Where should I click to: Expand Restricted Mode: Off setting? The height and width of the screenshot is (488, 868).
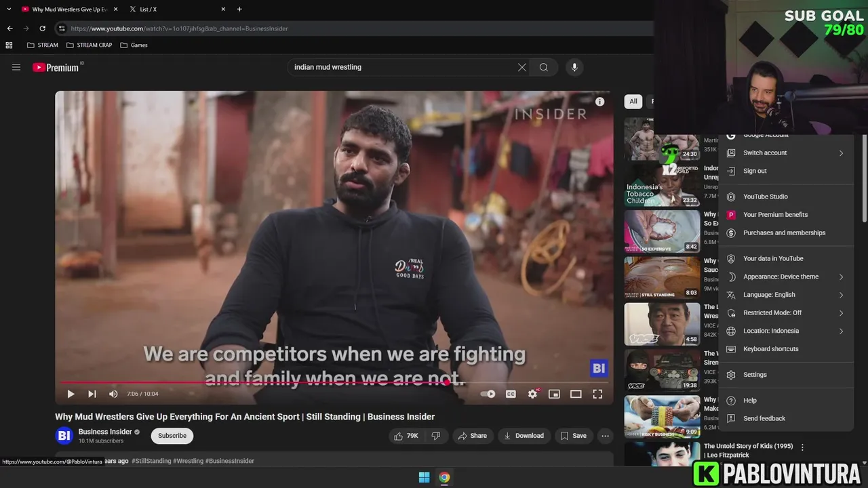(786, 313)
